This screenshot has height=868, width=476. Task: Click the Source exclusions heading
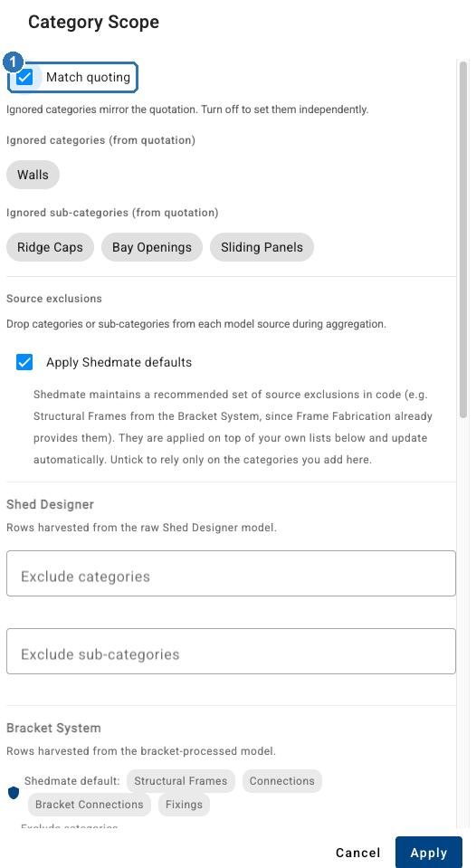tap(54, 299)
